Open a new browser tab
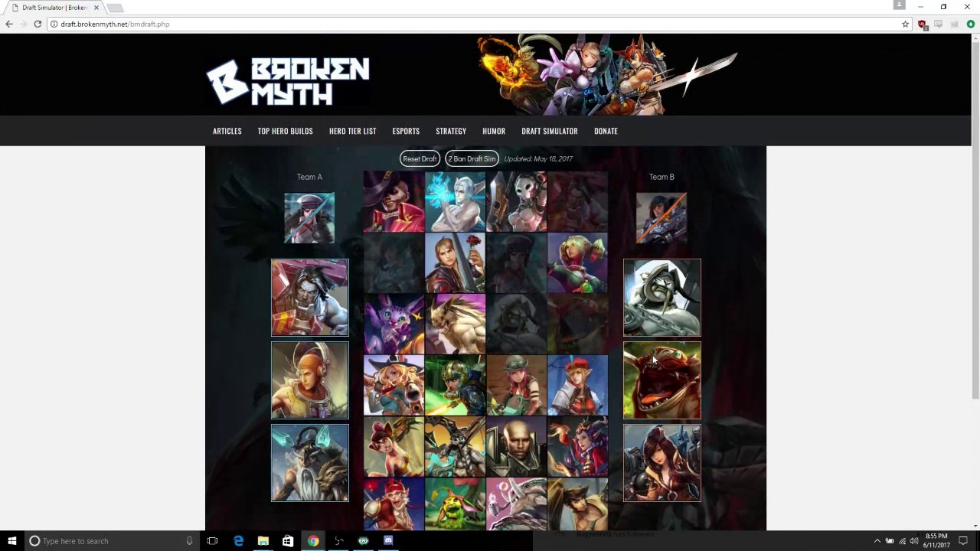Screen dimensions: 980x551 115,8
